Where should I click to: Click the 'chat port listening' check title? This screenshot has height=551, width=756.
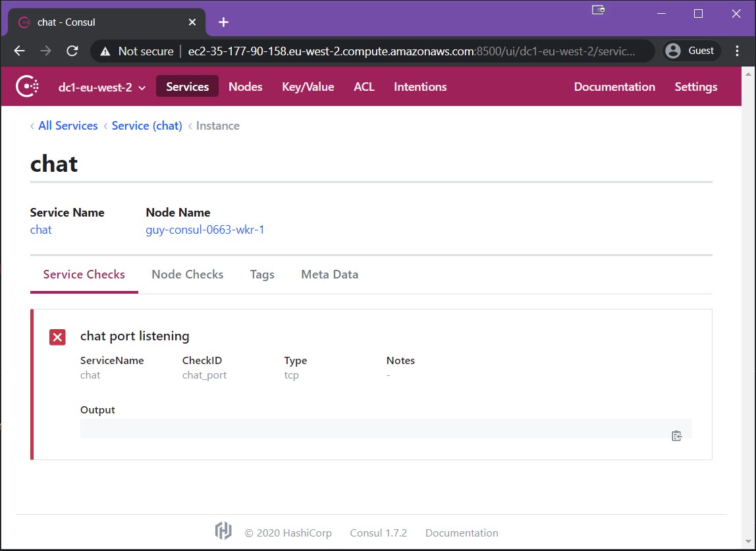click(134, 336)
